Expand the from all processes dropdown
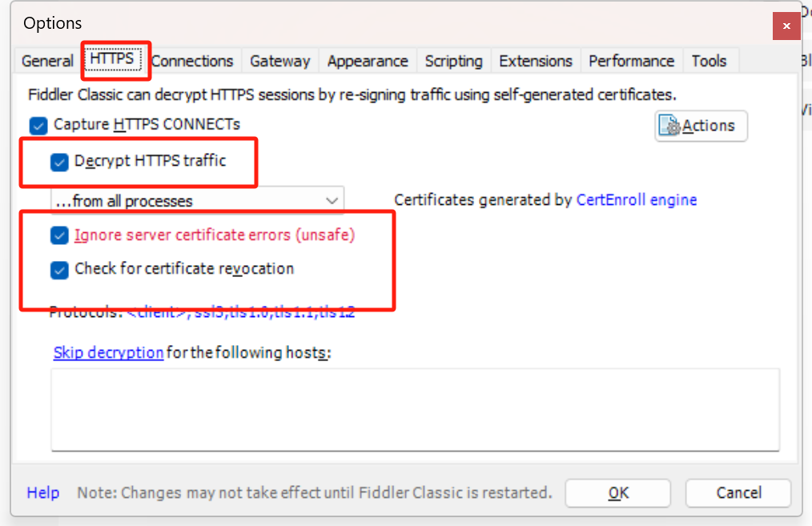Image resolution: width=812 pixels, height=526 pixels. click(x=197, y=200)
